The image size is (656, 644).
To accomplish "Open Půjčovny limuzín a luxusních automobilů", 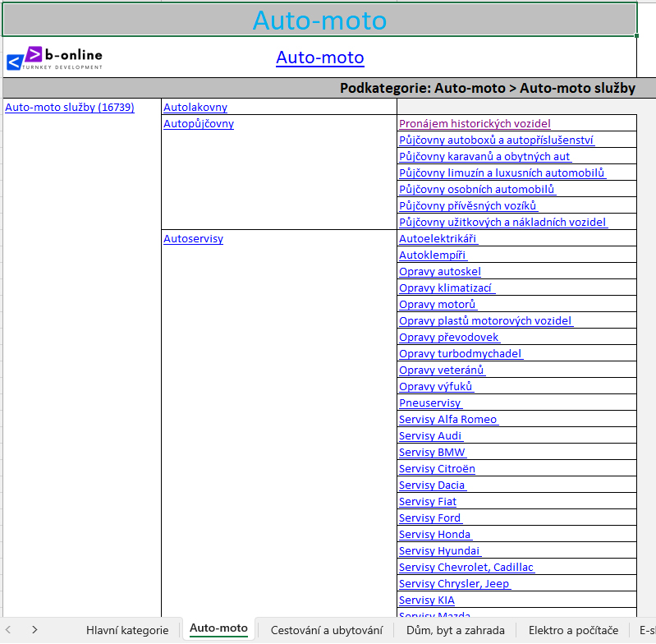I will pyautogui.click(x=502, y=172).
